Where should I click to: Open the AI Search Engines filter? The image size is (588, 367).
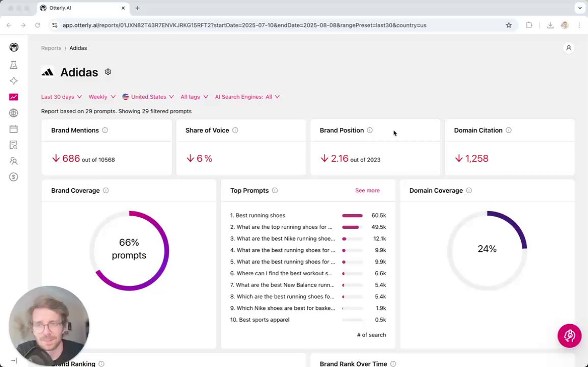pos(247,97)
